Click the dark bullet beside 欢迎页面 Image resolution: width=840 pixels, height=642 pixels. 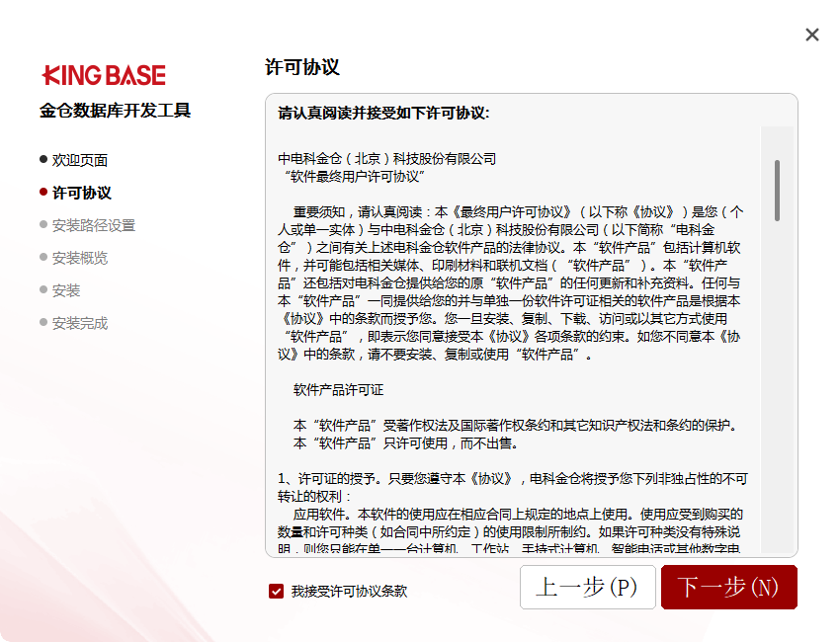tap(43, 159)
